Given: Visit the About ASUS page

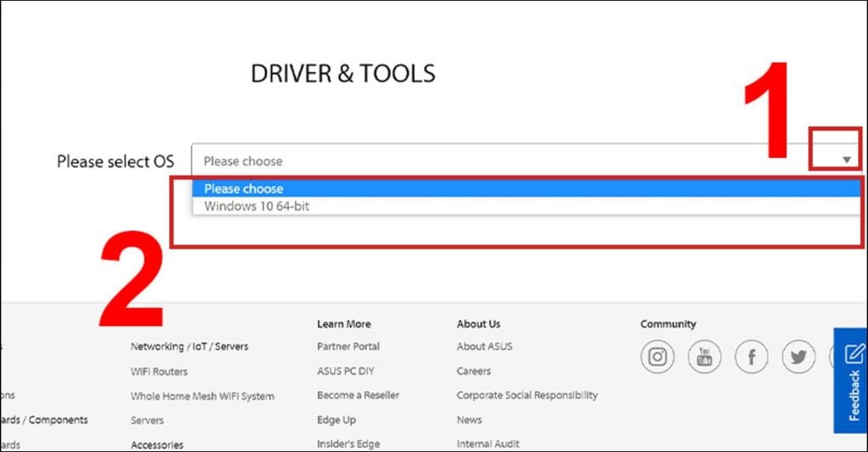Looking at the screenshot, I should coord(484,346).
